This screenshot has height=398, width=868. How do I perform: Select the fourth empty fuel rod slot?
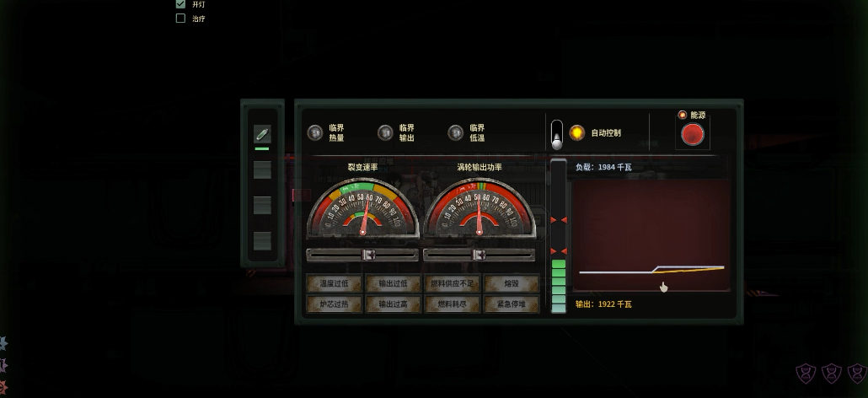[262, 241]
